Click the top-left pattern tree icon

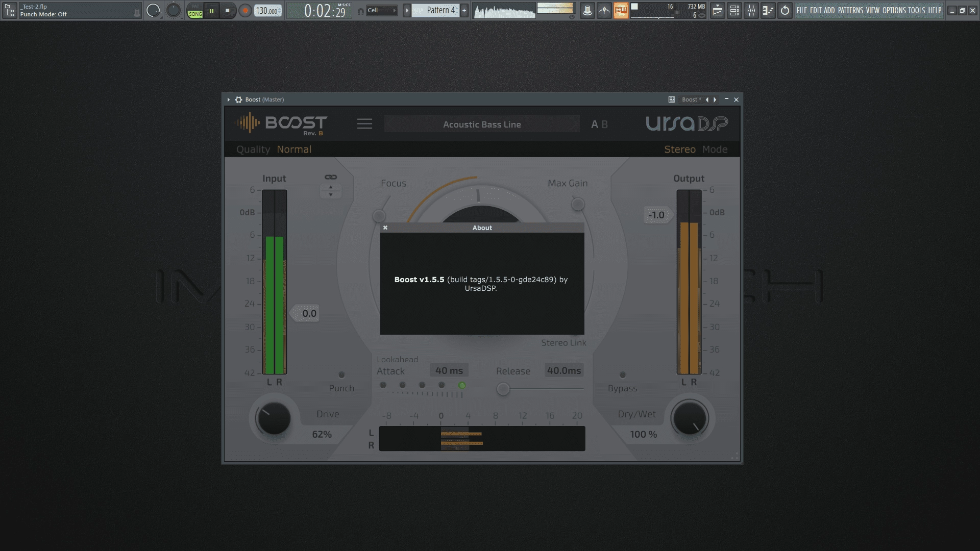(x=10, y=10)
